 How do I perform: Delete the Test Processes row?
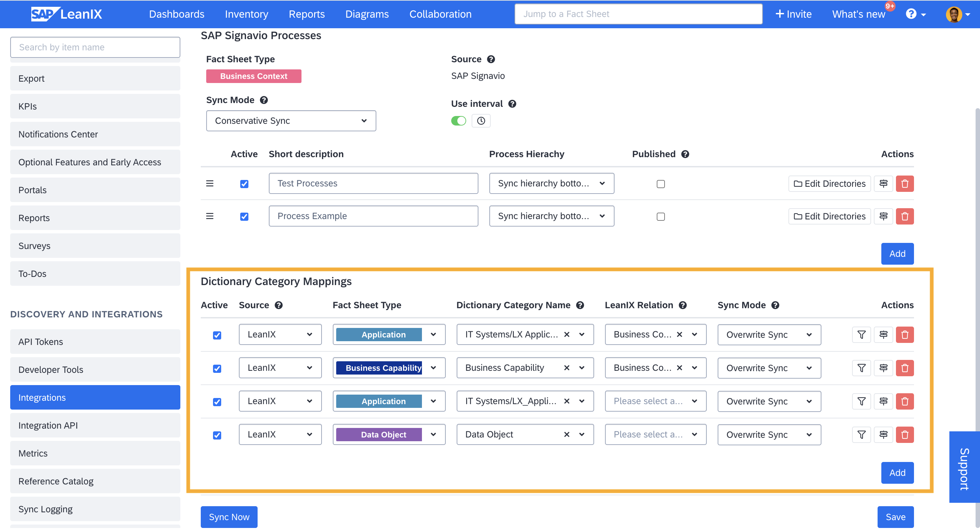point(904,184)
